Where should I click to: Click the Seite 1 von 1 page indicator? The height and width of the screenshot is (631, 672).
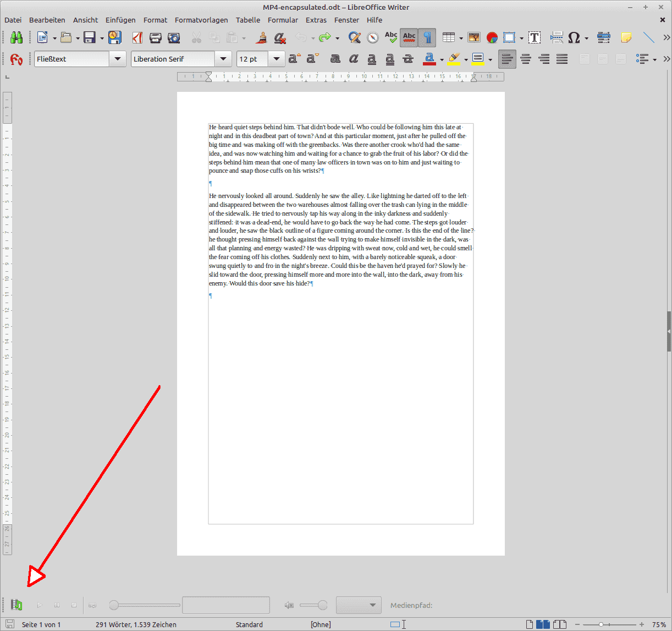pos(41,624)
